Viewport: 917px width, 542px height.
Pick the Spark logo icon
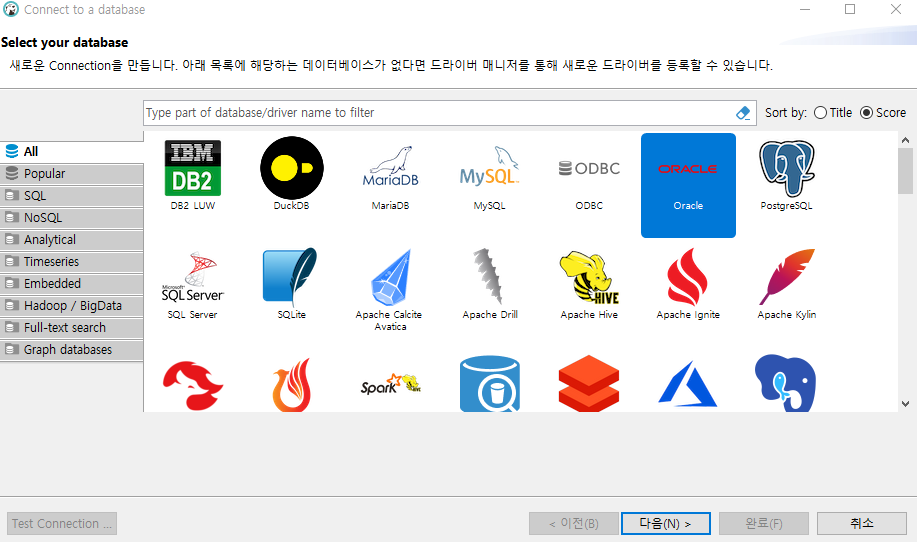point(390,385)
